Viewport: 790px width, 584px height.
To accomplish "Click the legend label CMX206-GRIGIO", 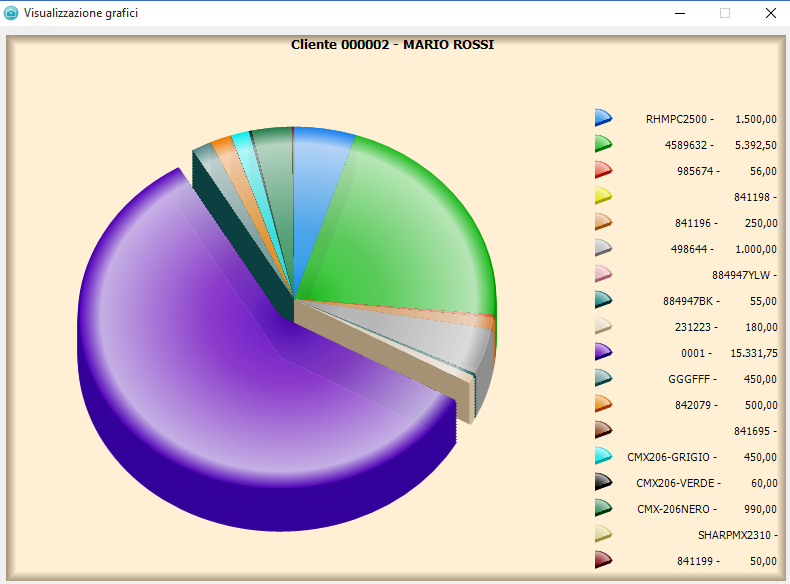I will (668, 457).
